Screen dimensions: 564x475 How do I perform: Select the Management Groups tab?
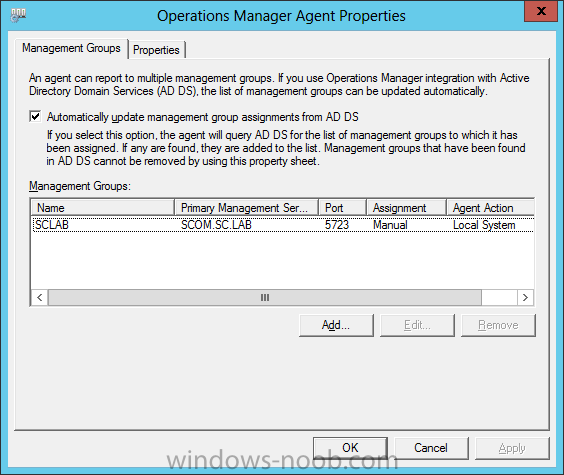tap(71, 48)
